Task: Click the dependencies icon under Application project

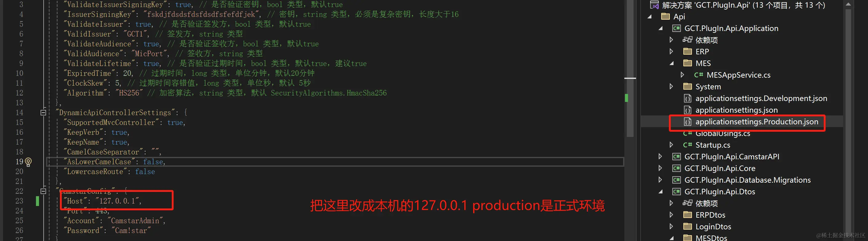Action: click(x=687, y=40)
